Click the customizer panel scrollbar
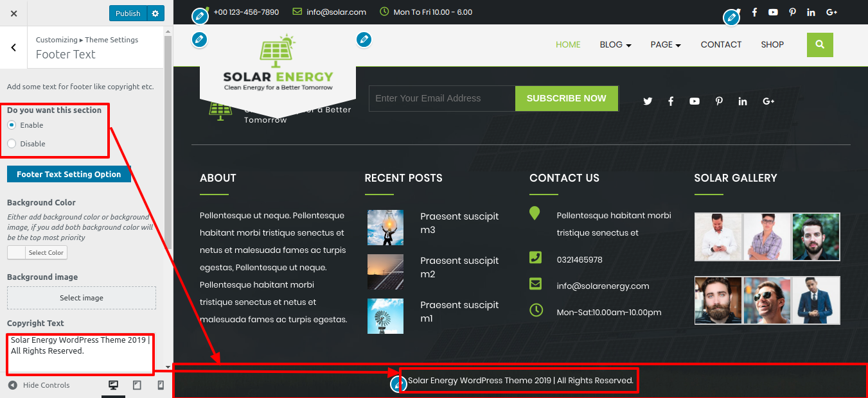This screenshot has width=868, height=398. [168, 141]
